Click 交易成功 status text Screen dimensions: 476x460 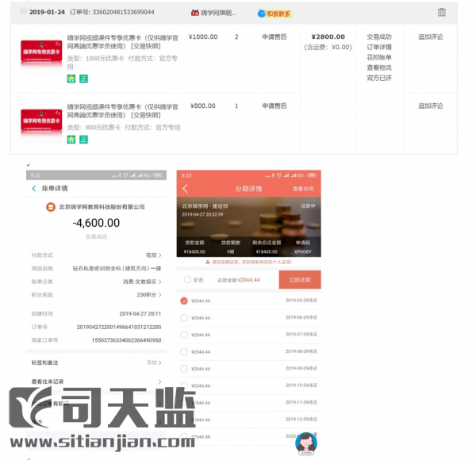(x=379, y=37)
